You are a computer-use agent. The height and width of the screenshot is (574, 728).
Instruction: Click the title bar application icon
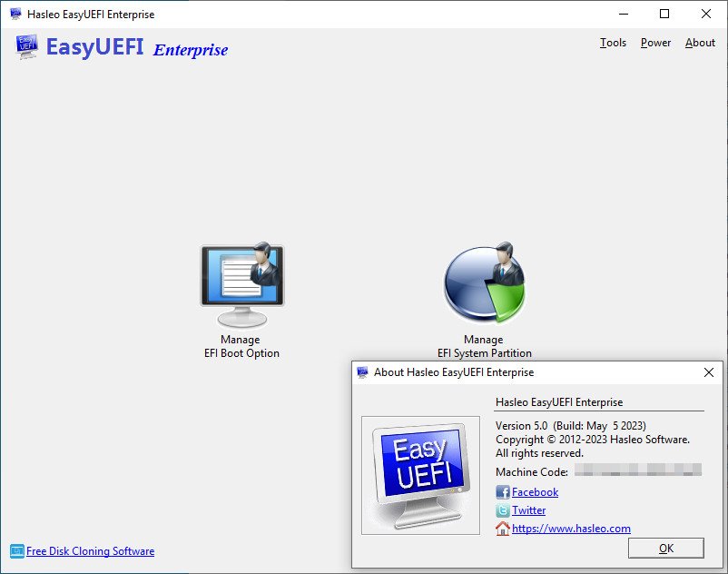(15, 14)
